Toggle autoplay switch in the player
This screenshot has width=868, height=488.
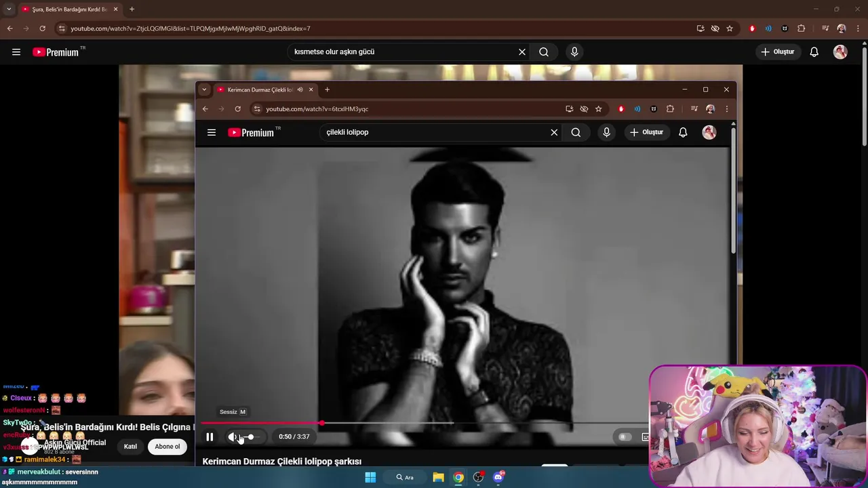pyautogui.click(x=624, y=437)
